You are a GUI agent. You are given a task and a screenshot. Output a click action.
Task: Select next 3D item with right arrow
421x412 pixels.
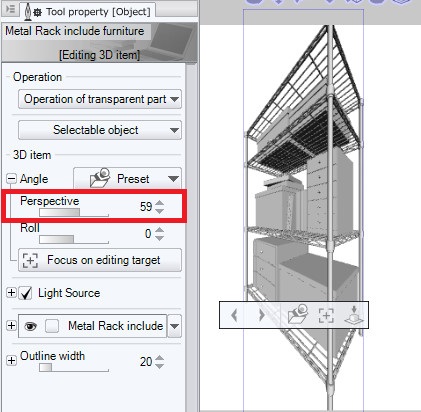[262, 315]
